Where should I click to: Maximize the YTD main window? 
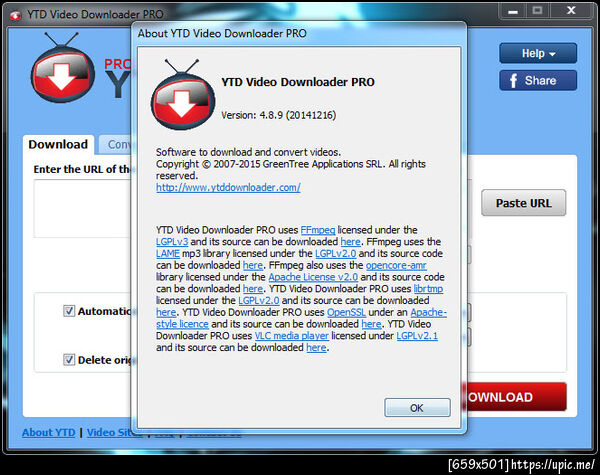pyautogui.click(x=537, y=11)
